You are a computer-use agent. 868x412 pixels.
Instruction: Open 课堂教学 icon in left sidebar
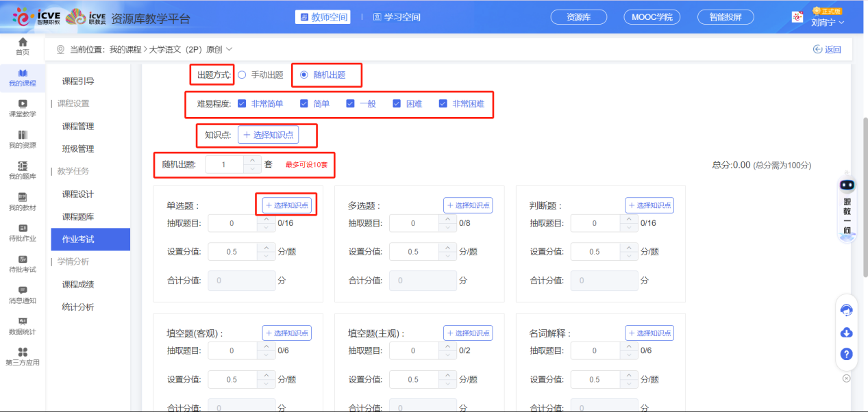coord(23,108)
